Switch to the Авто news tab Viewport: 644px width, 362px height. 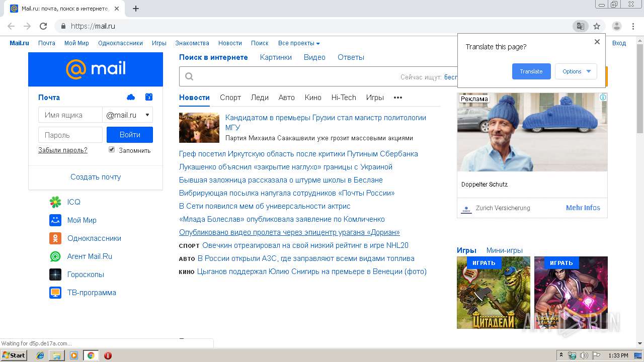point(287,98)
